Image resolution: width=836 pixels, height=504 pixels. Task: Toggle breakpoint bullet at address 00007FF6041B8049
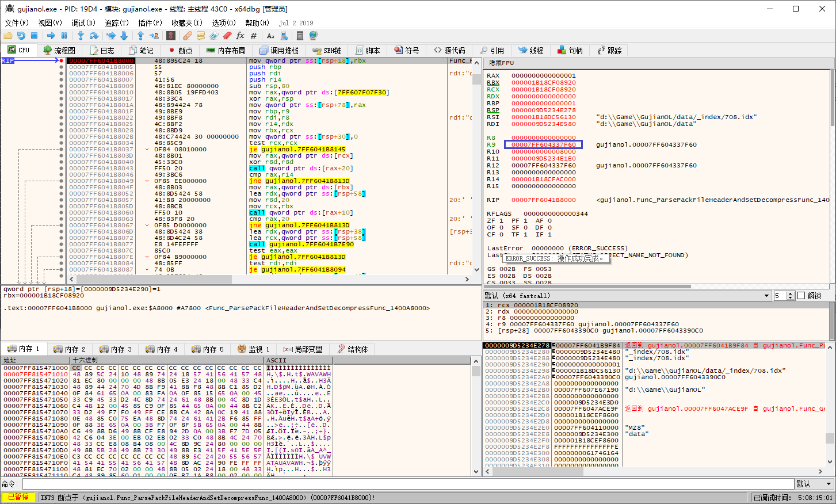coord(62,181)
